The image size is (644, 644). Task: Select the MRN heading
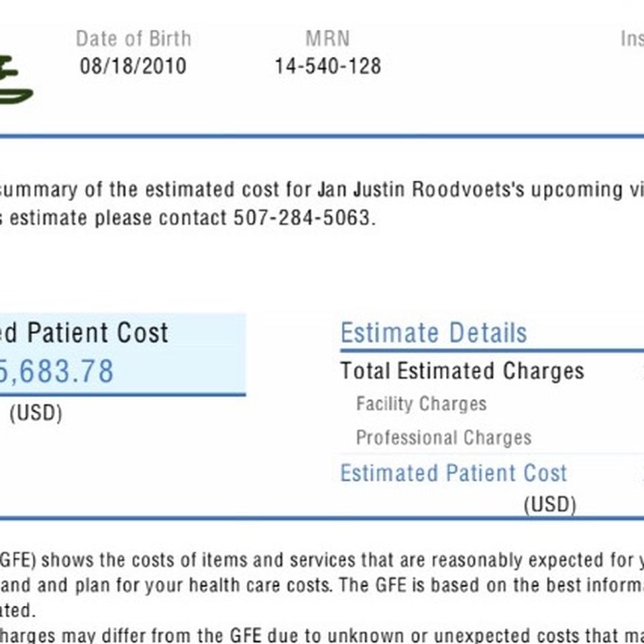click(x=327, y=39)
